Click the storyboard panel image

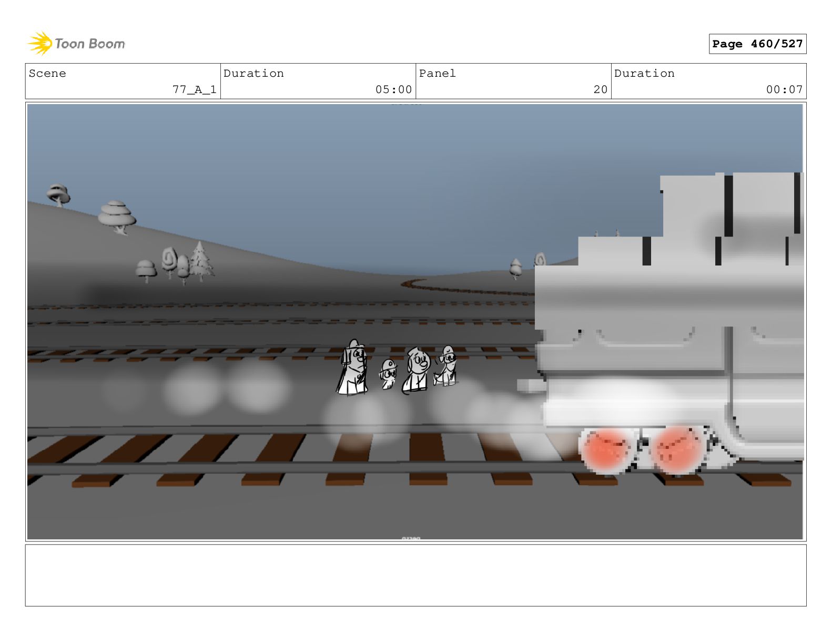coord(415,322)
